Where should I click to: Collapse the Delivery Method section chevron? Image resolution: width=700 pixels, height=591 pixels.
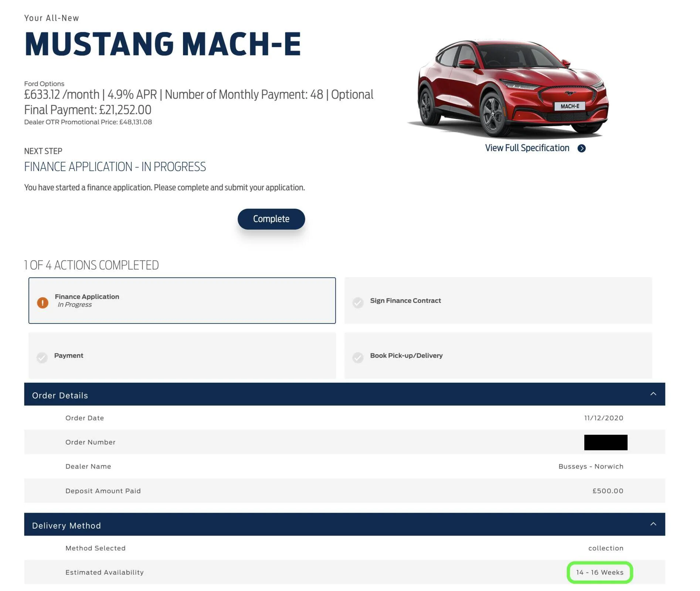click(653, 524)
